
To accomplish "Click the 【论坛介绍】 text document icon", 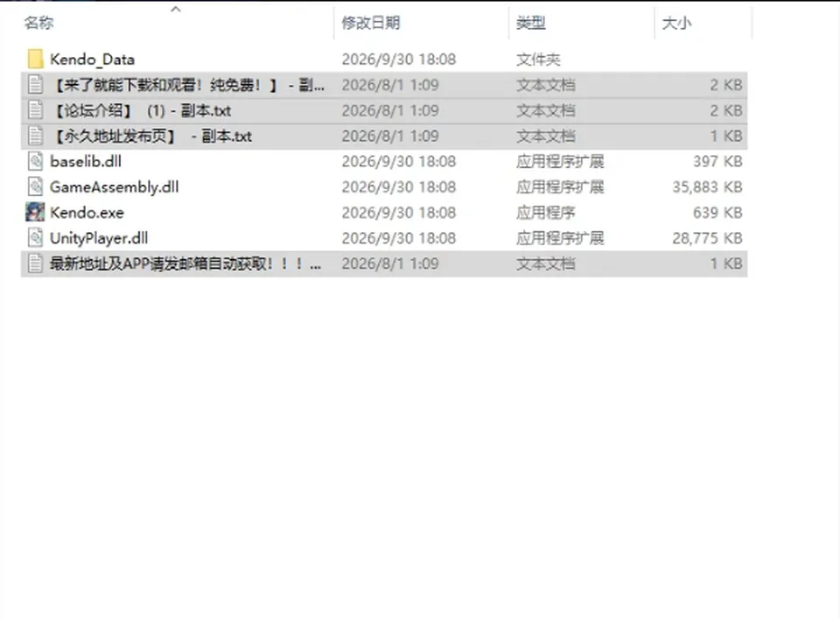I will tap(35, 110).
